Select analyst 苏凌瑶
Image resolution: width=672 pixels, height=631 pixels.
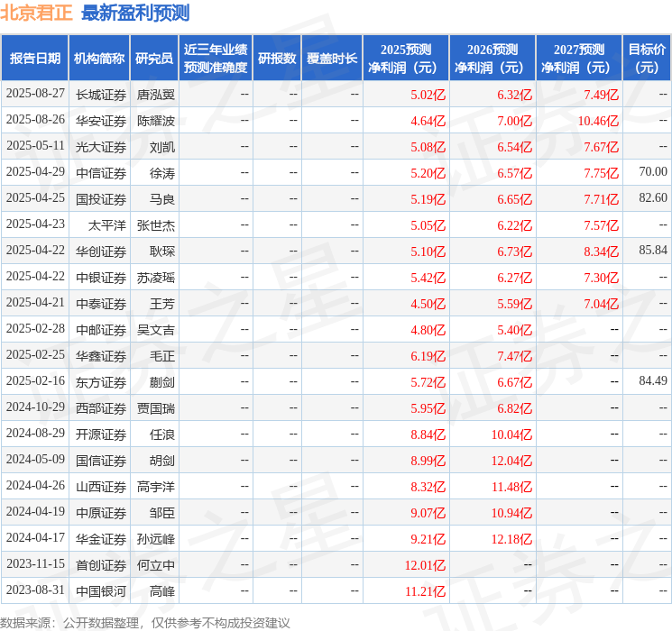[156, 278]
